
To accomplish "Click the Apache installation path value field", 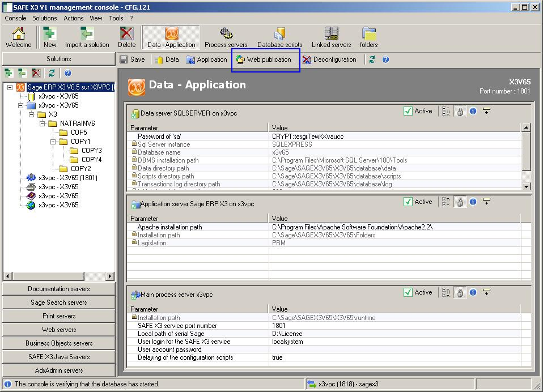I will [x=395, y=227].
